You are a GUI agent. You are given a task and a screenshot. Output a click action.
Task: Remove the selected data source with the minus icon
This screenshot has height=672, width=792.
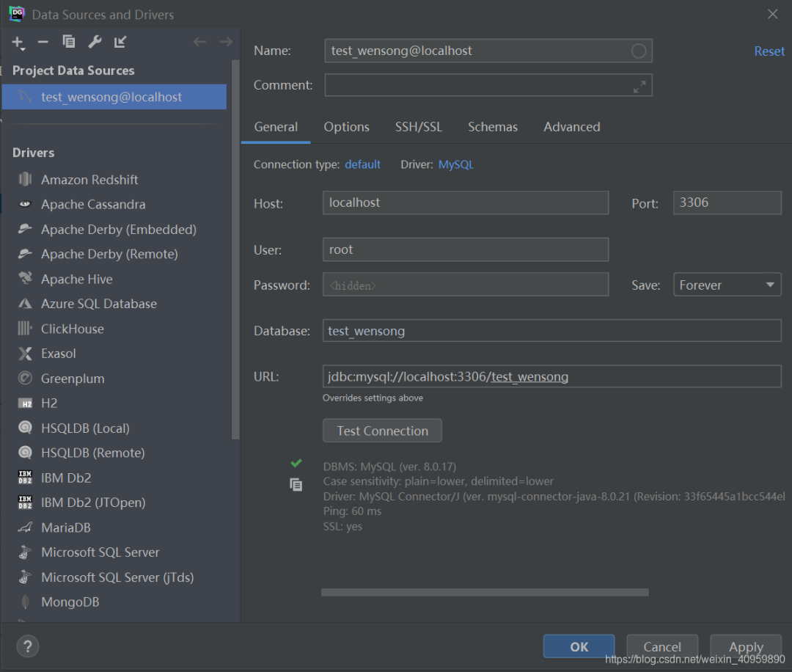point(43,43)
